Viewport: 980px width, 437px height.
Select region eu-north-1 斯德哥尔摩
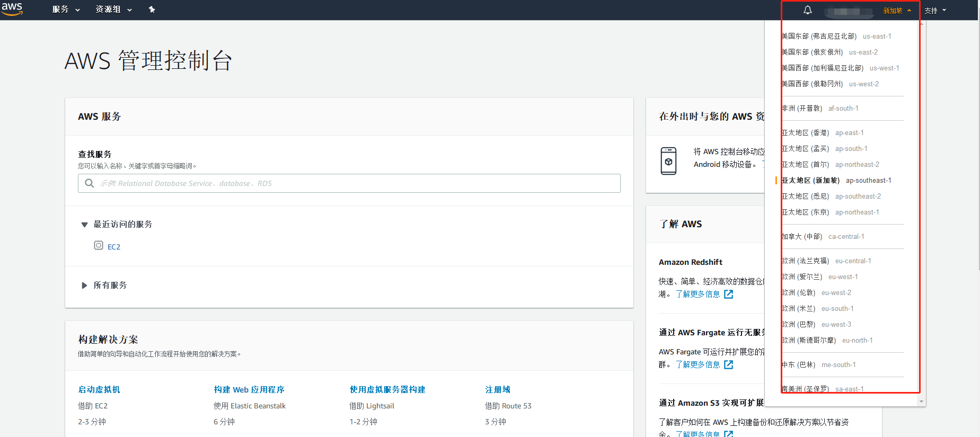click(x=827, y=341)
